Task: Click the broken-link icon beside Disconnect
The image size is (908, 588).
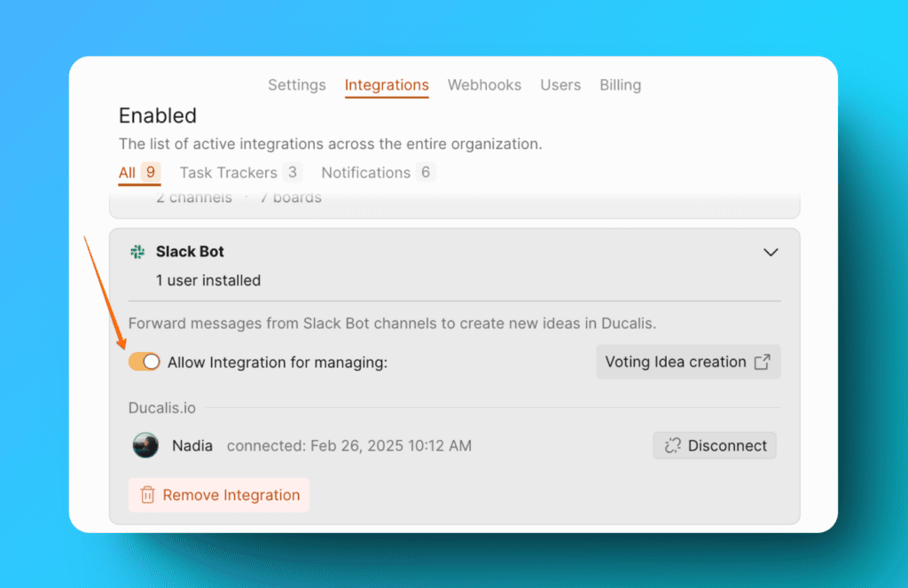Action: point(672,445)
